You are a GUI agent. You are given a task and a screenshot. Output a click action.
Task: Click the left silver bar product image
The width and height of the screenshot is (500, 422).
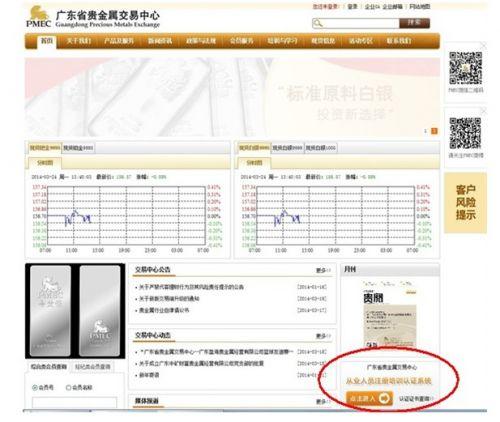50,311
